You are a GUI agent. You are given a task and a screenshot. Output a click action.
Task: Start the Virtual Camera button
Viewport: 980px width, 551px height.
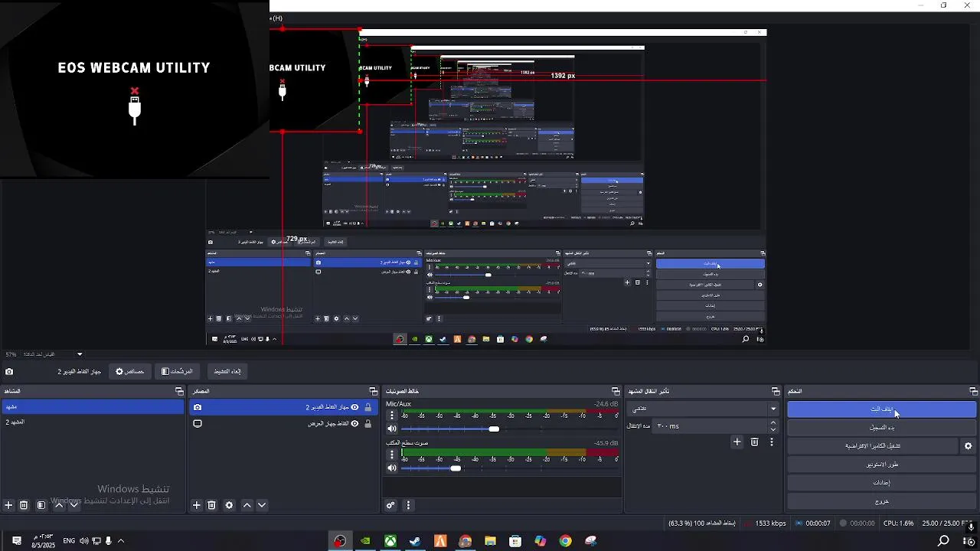point(873,445)
